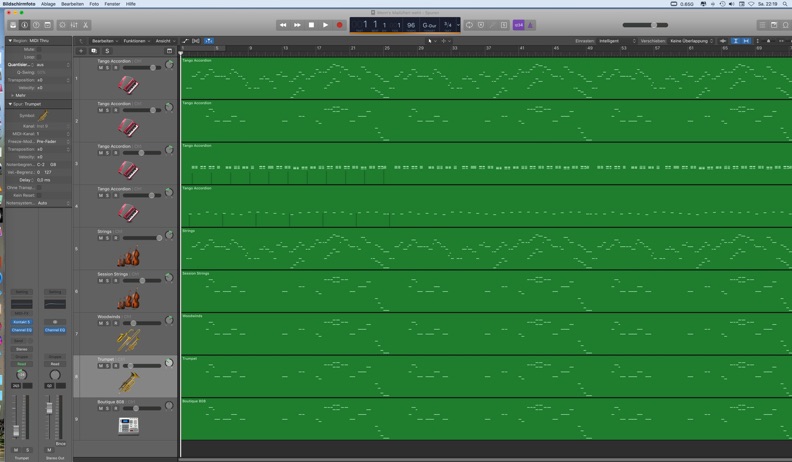Open the List Editors icon
Screen dimensions: 792x462
(762, 25)
